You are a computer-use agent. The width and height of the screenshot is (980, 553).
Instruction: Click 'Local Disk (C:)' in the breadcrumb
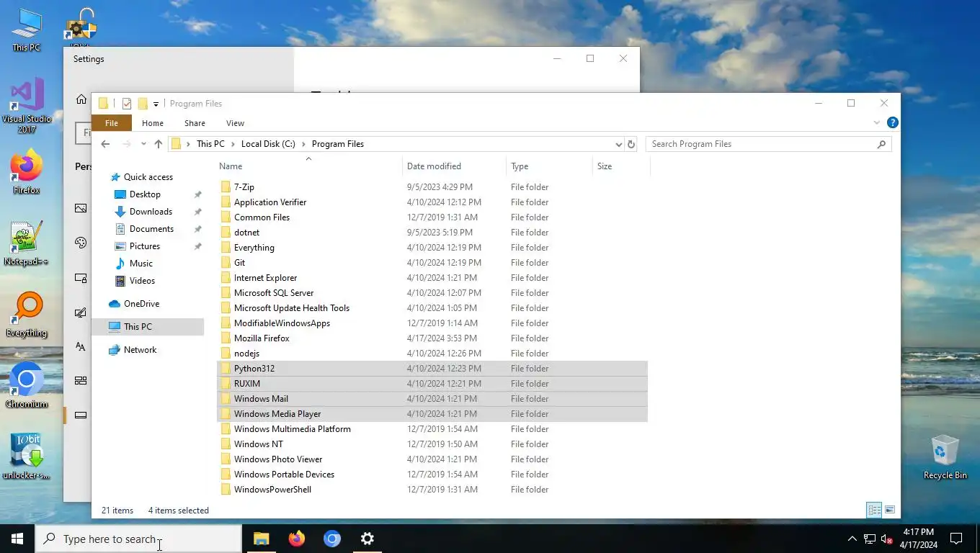(x=268, y=144)
